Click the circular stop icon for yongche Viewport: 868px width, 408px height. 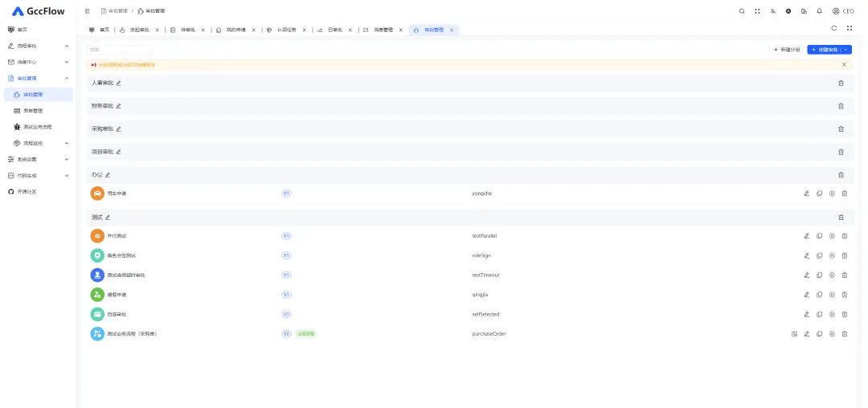(x=832, y=194)
